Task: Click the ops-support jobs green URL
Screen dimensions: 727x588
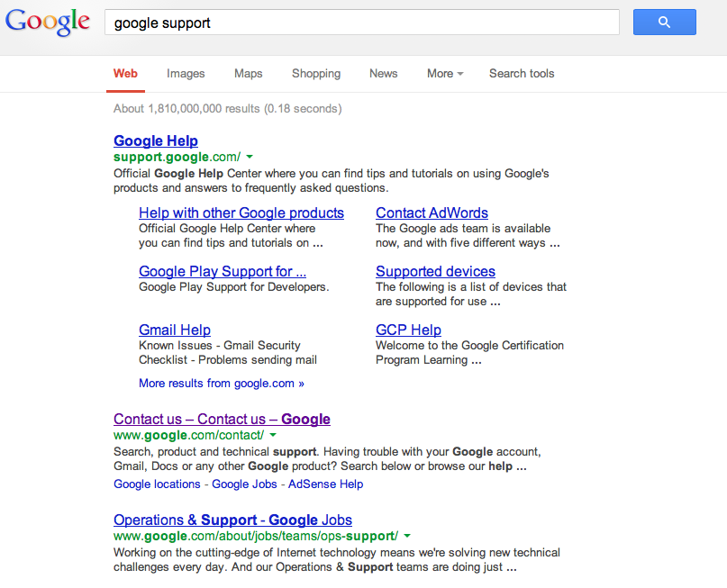Action: (x=256, y=536)
